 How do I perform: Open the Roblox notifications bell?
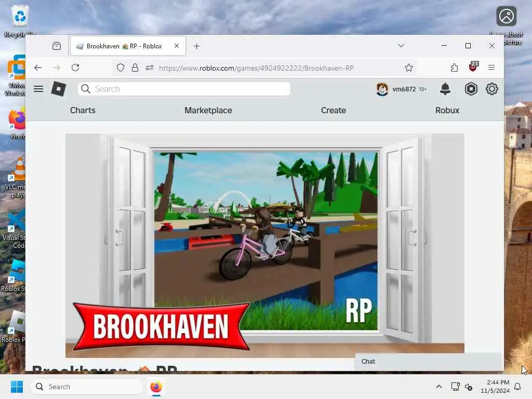click(x=445, y=89)
